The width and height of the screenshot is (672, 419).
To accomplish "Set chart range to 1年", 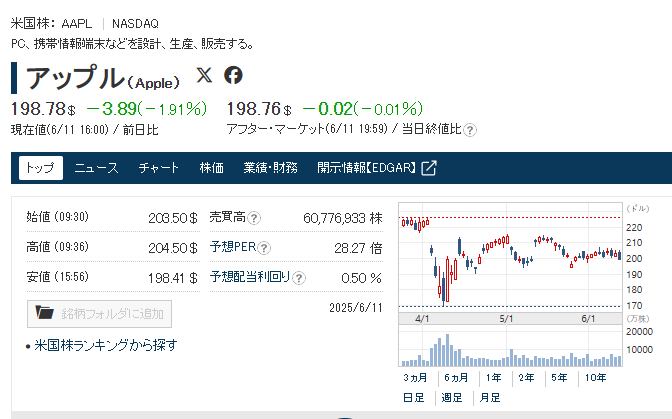I will click(494, 378).
